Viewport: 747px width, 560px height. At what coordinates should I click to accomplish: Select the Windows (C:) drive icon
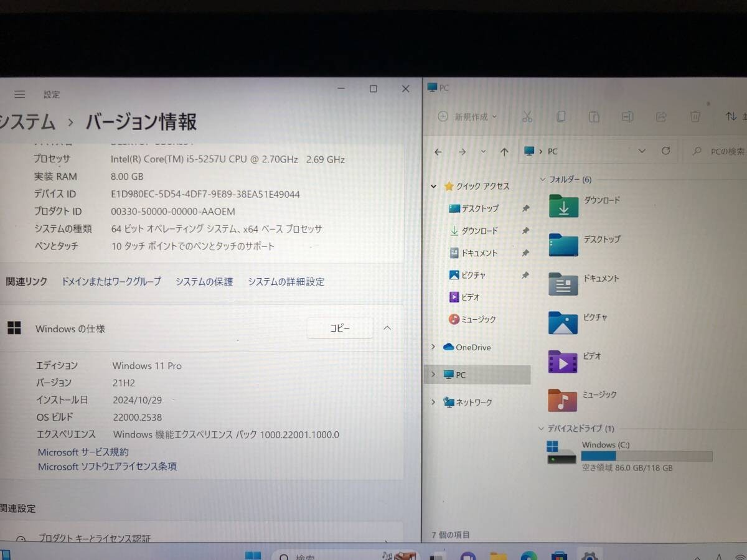561,453
